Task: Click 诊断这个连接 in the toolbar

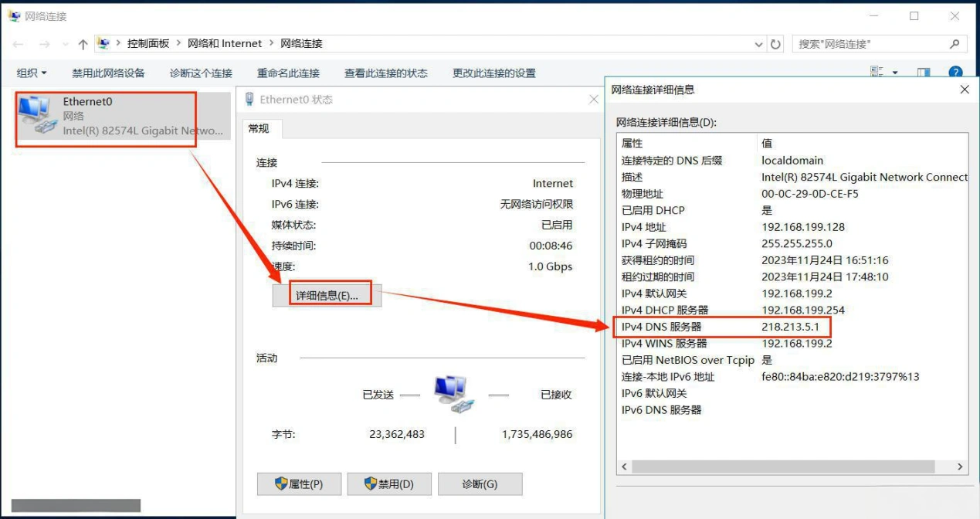Action: pos(201,73)
